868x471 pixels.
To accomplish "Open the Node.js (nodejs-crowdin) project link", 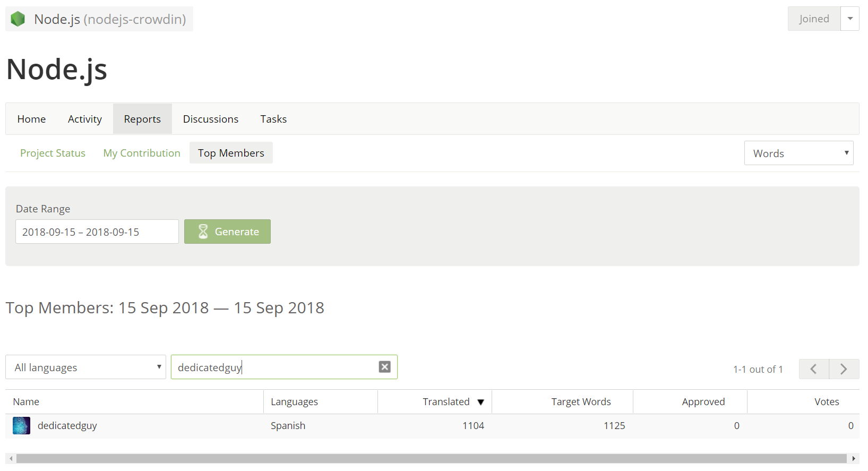I will point(99,19).
